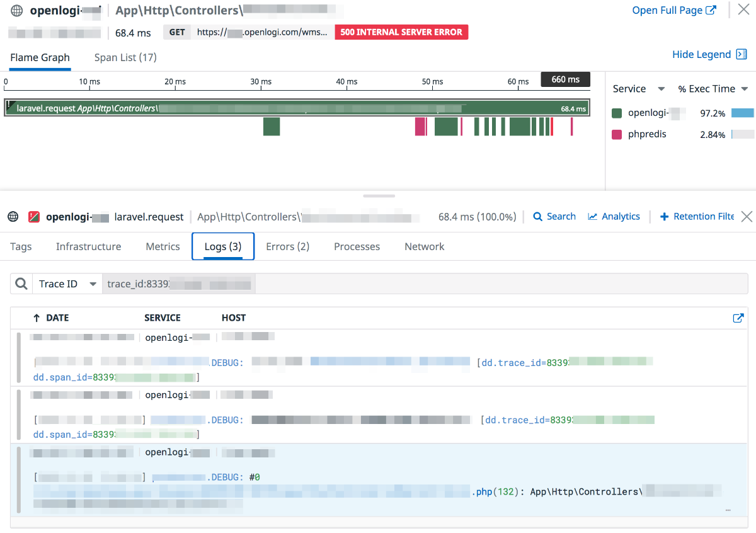This screenshot has width=756, height=533.
Task: Click the 500 INTERNAL SERVER ERROR badge
Action: [401, 32]
